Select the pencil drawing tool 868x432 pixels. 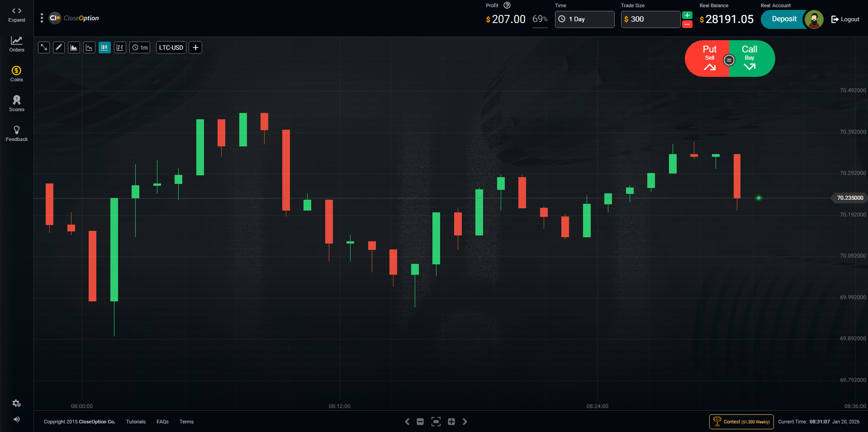tap(59, 47)
